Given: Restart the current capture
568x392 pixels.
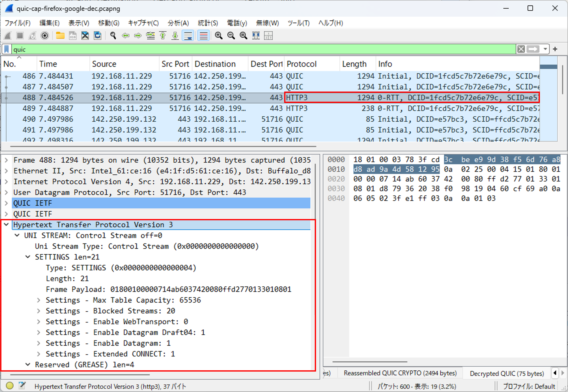Looking at the screenshot, I should (32, 36).
